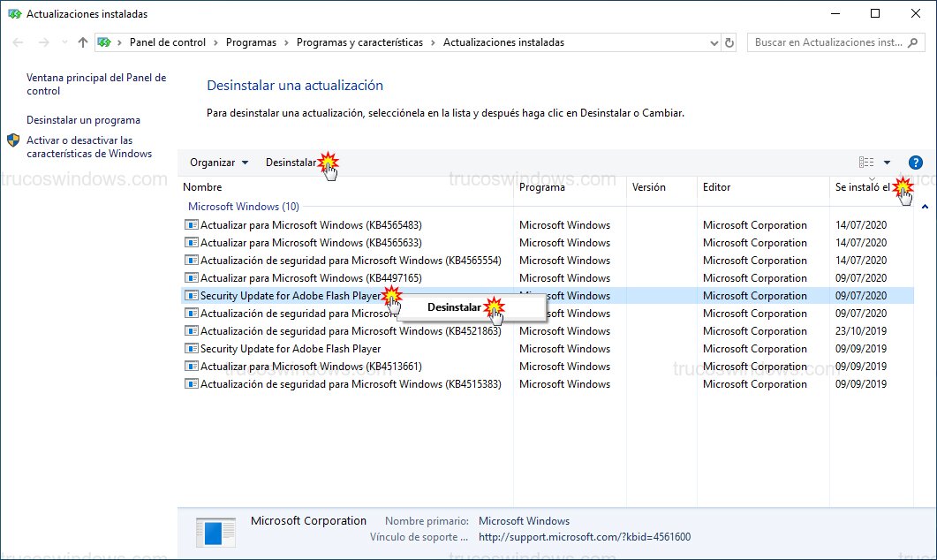This screenshot has width=937, height=560.
Task: Open the address bar history dropdown arrow
Action: [713, 42]
